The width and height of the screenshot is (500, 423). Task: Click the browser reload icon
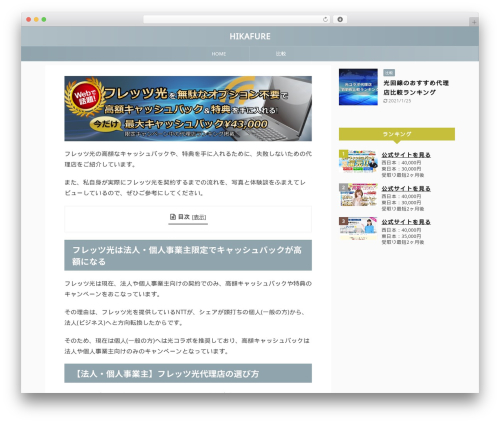(325, 19)
